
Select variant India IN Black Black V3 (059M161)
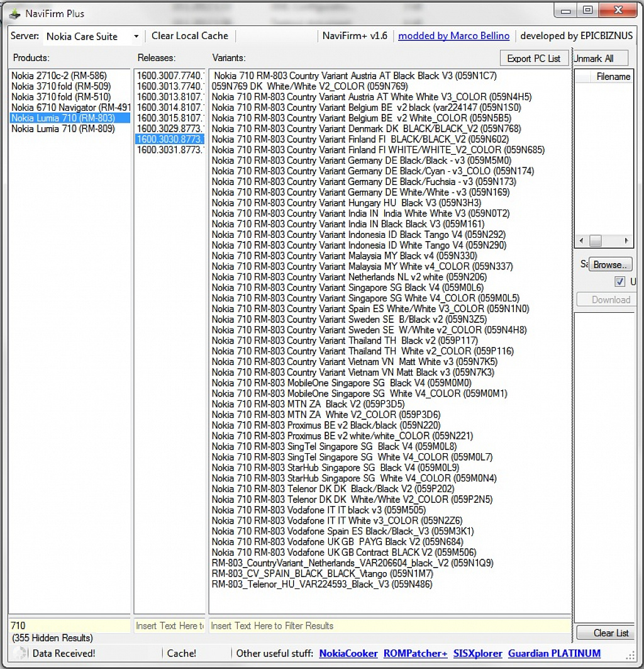point(348,224)
